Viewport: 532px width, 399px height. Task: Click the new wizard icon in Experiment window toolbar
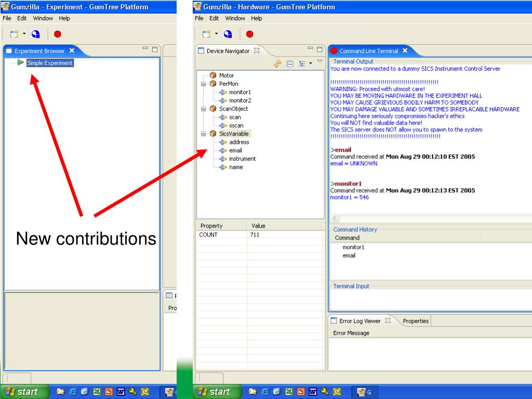tap(14, 34)
